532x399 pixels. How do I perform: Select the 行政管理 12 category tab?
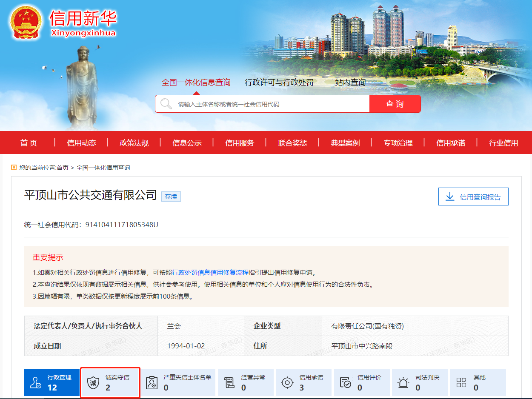pyautogui.click(x=52, y=382)
